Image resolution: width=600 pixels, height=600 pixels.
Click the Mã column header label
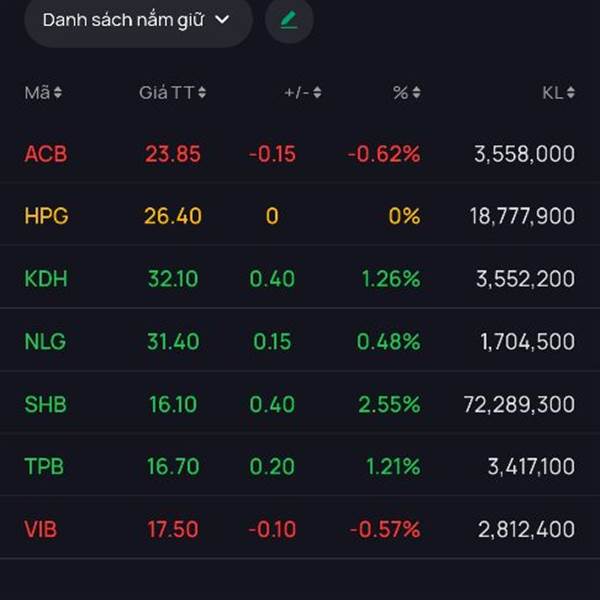(x=37, y=93)
